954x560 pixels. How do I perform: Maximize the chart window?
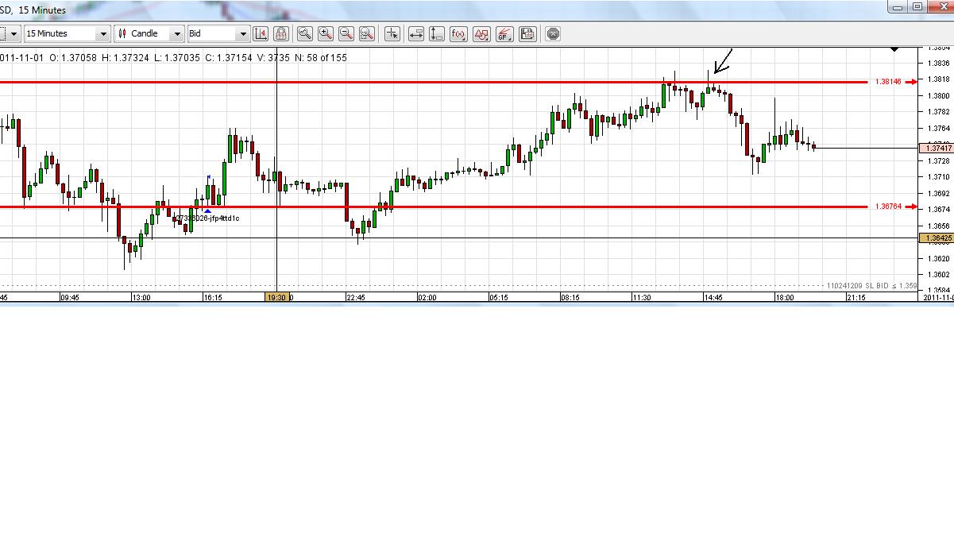(917, 7)
